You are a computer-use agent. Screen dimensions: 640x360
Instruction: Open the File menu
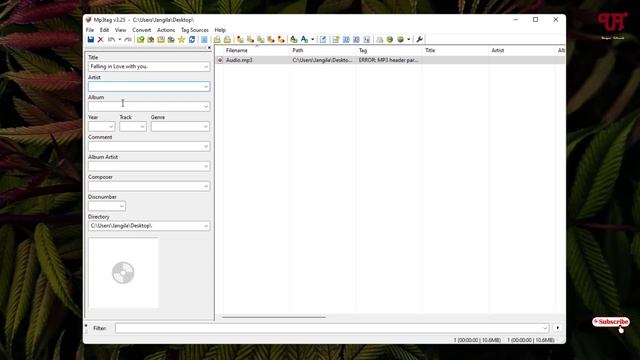tap(90, 30)
